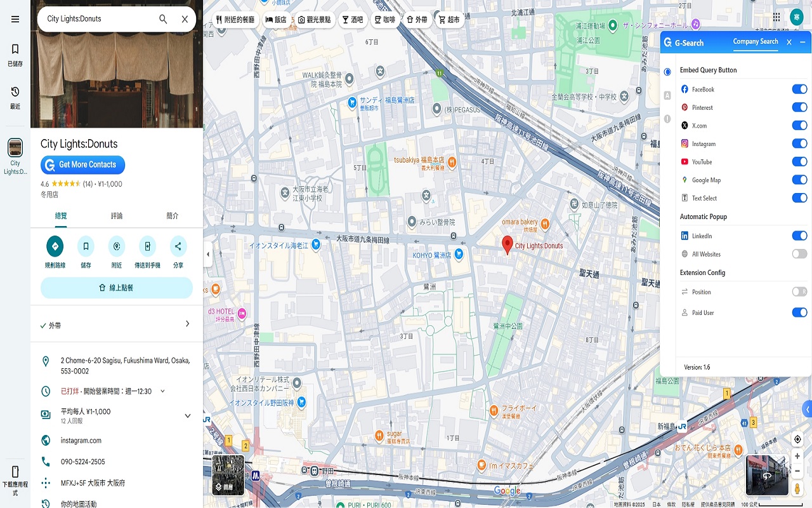Click the 線上點餐 online ordering button
This screenshot has width=812, height=508.
click(116, 288)
